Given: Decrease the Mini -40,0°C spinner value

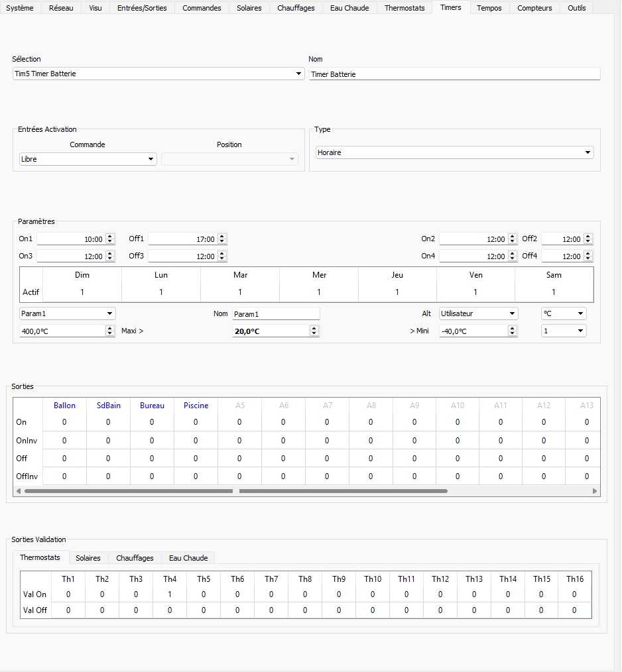Looking at the screenshot, I should [513, 333].
